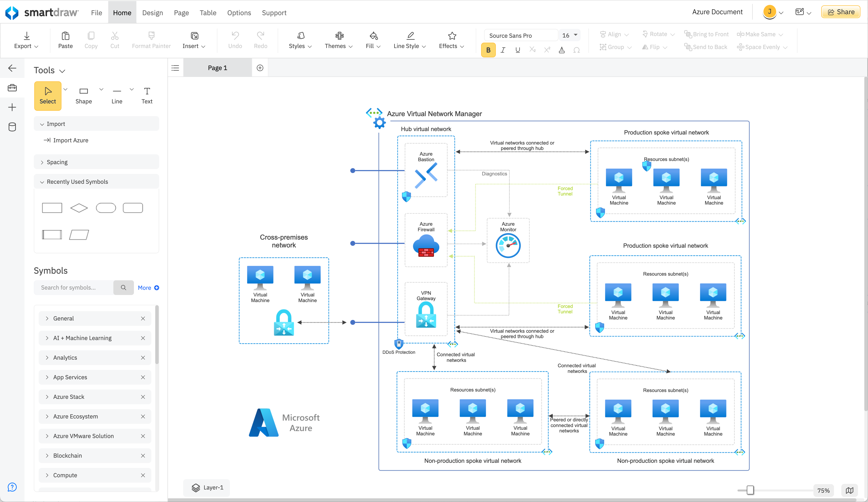Use the Format Painter tool
This screenshot has width=868, height=502.
click(151, 40)
